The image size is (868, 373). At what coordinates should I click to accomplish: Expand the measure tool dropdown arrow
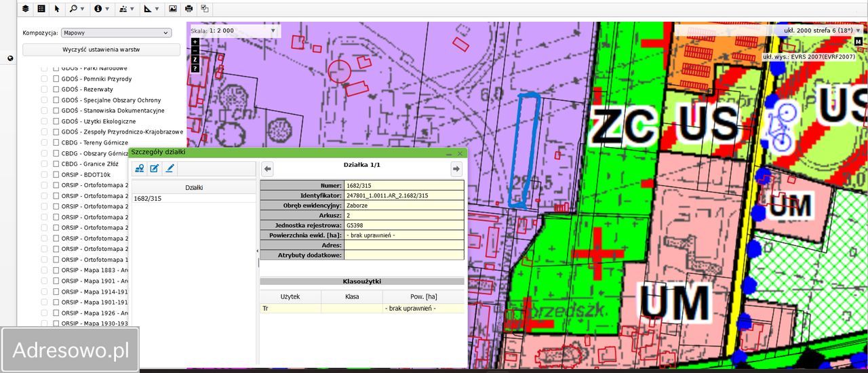tap(157, 9)
